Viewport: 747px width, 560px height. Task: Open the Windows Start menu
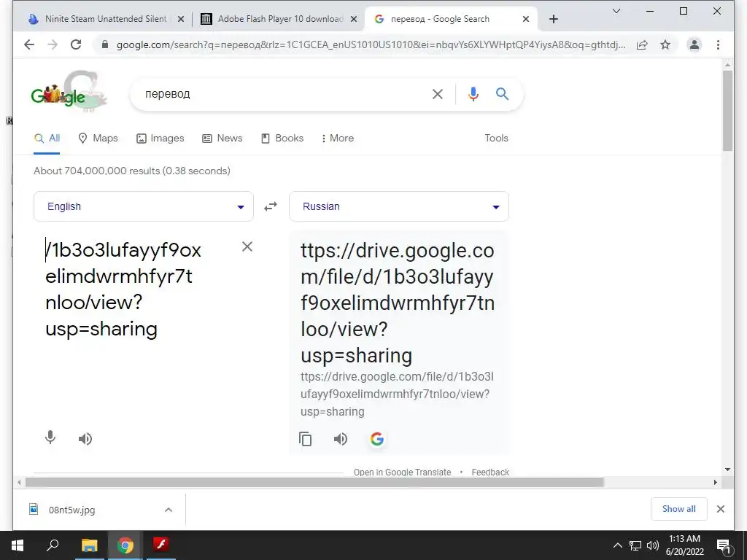[x=18, y=545]
